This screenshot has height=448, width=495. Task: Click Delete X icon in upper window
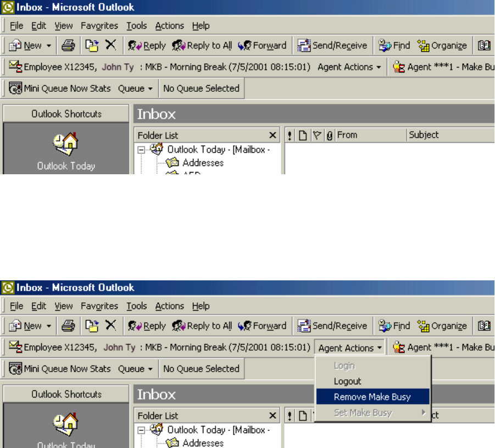point(110,45)
